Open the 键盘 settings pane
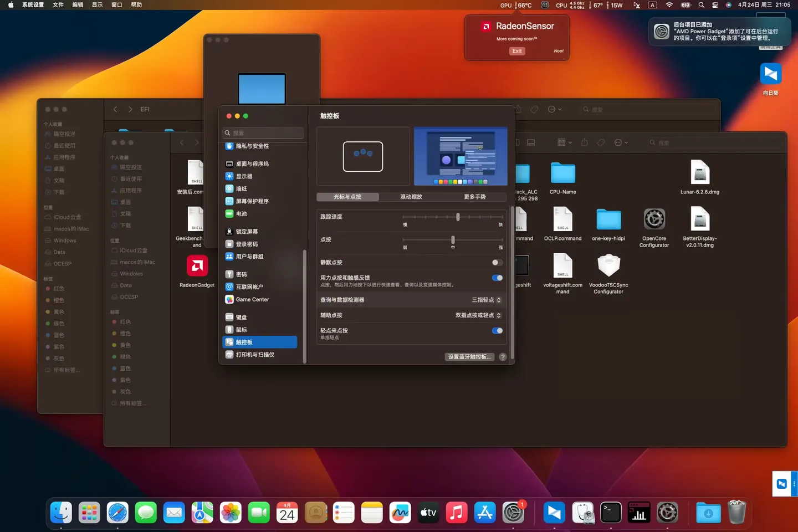Viewport: 798px width, 532px height. pos(241,318)
